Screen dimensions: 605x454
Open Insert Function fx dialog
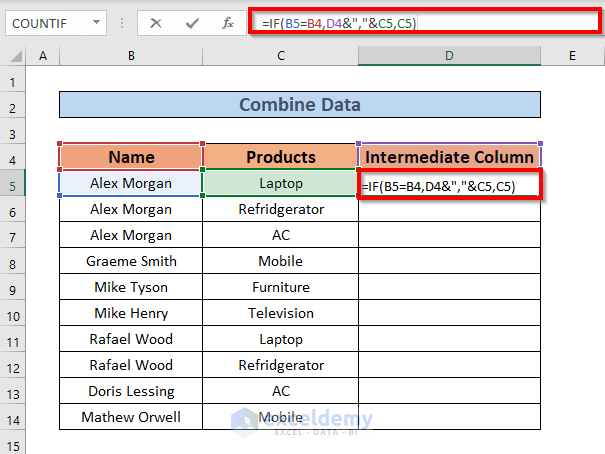click(x=228, y=22)
